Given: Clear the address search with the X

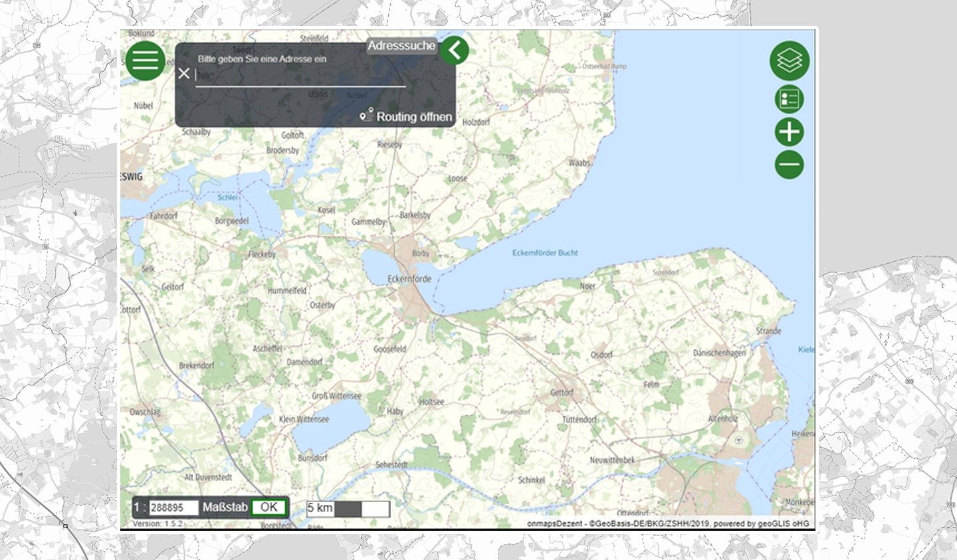Looking at the screenshot, I should [184, 74].
